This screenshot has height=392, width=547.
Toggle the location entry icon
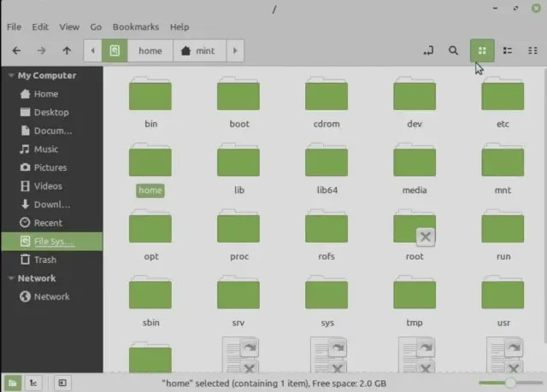(x=428, y=50)
